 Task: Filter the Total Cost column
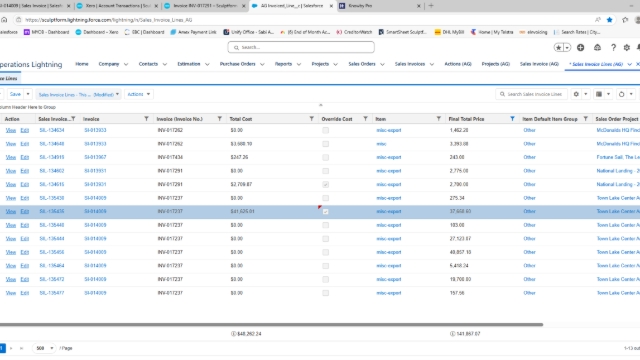click(x=311, y=119)
